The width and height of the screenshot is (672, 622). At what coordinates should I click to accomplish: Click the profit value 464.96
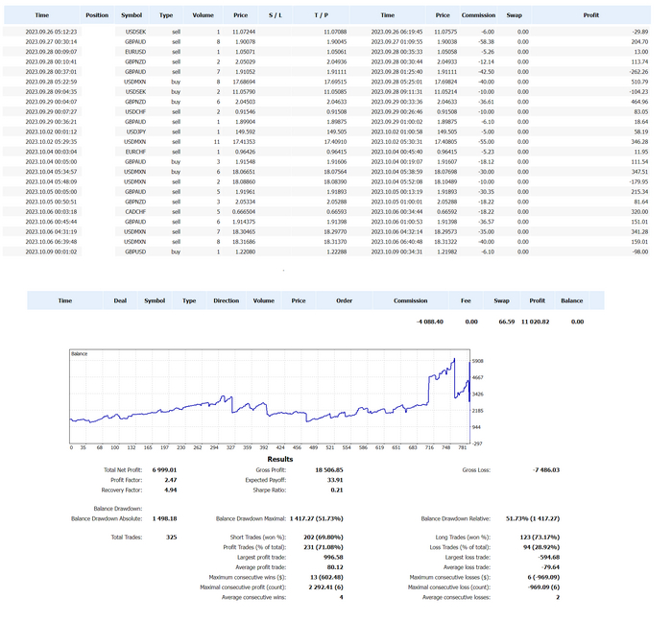[639, 102]
